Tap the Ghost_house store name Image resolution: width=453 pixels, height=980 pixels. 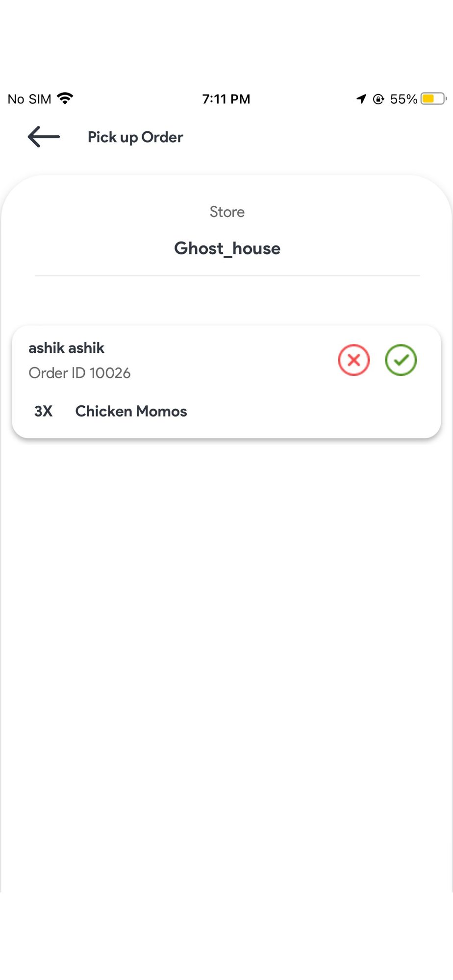(x=227, y=248)
